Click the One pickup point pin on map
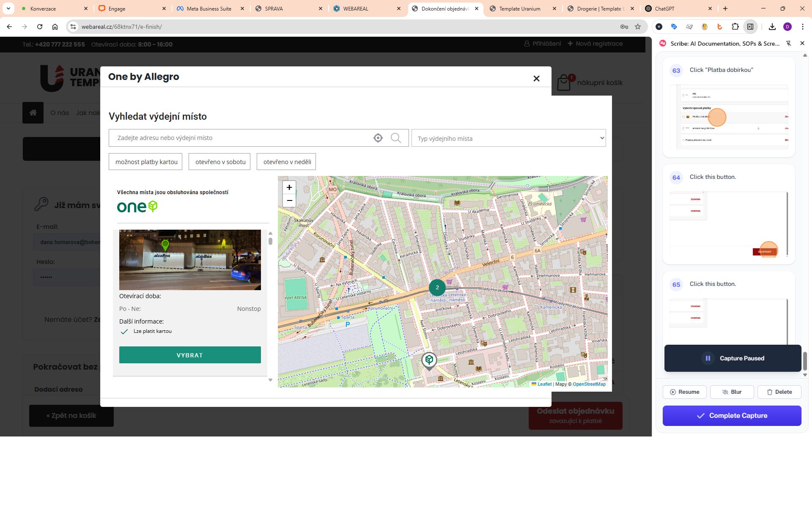 (429, 360)
